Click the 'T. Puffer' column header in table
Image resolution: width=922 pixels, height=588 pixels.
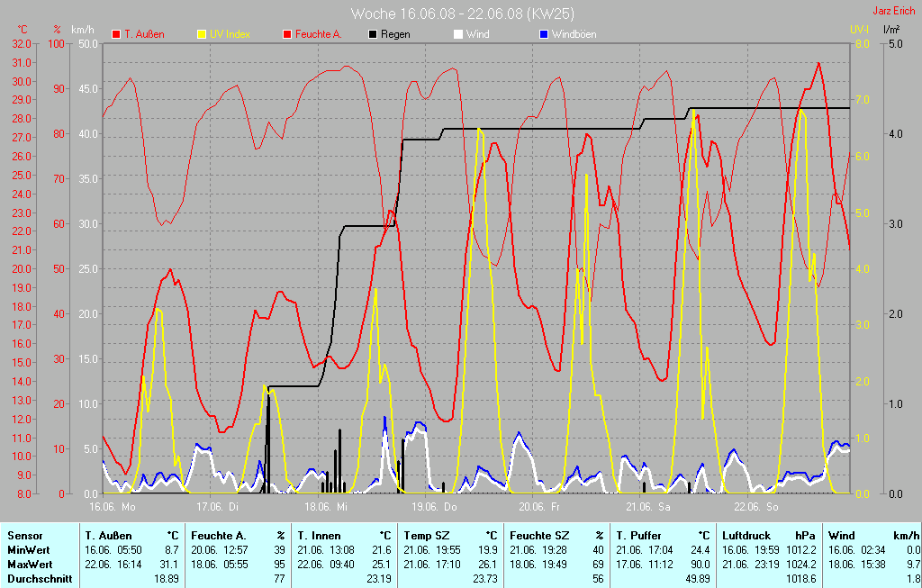pyautogui.click(x=638, y=536)
